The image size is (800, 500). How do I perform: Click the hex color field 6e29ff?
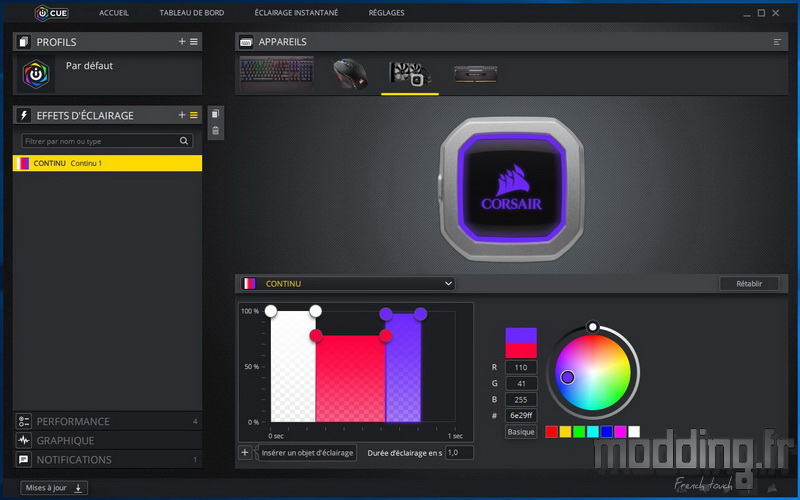coord(521,415)
